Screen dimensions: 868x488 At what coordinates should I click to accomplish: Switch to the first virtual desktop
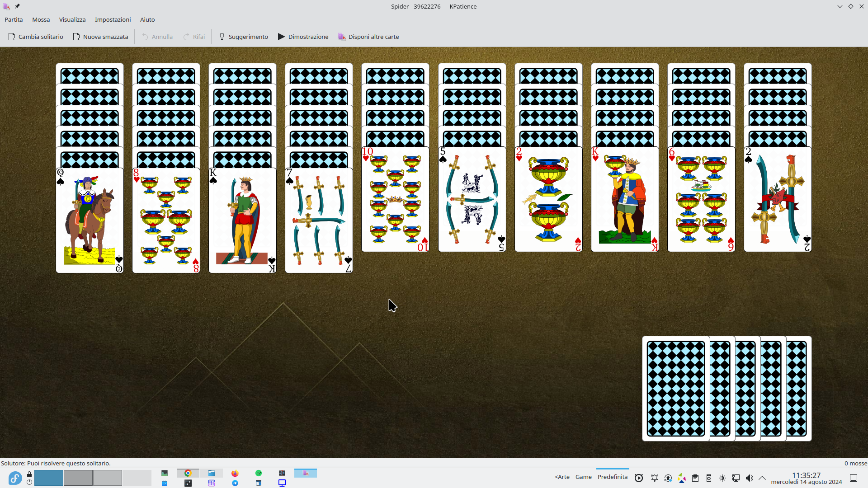point(49,478)
